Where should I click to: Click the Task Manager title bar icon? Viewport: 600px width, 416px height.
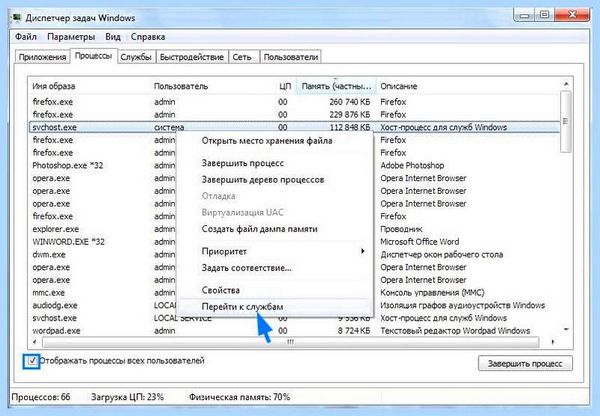tap(16, 18)
